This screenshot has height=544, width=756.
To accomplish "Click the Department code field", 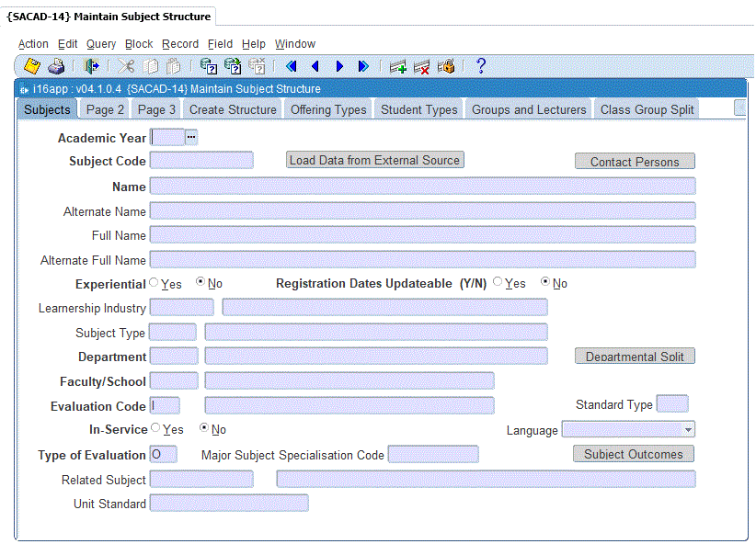I will [x=174, y=357].
